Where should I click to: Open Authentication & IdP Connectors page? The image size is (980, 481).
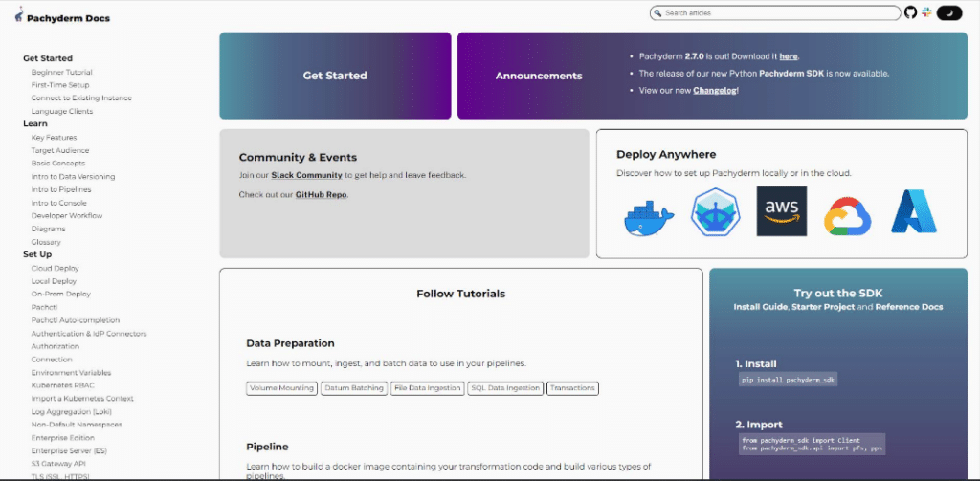89,334
